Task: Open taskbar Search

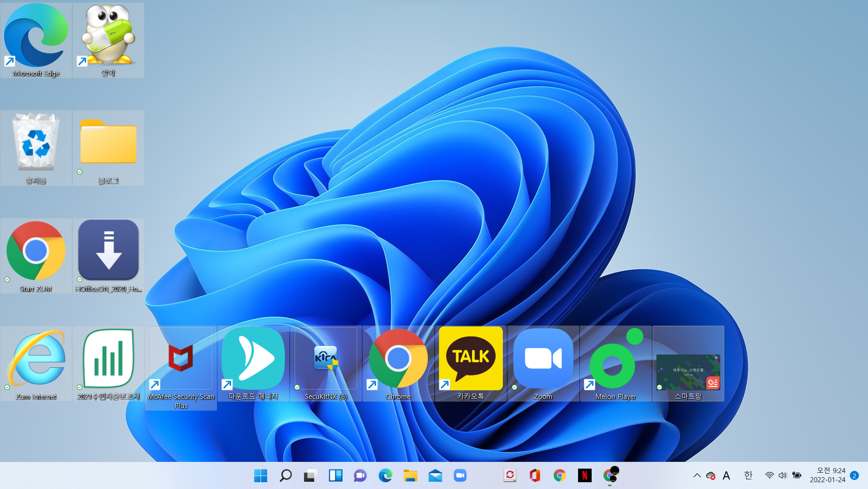Action: [x=285, y=475]
